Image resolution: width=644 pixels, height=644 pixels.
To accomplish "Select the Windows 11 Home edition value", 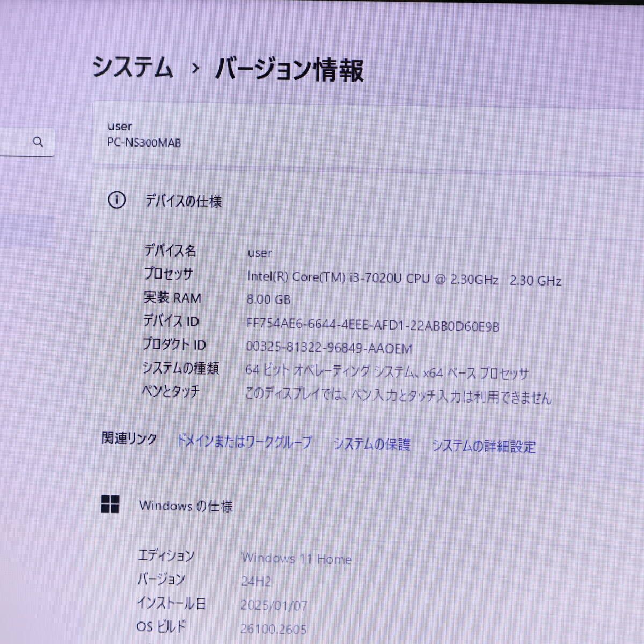I will click(x=297, y=559).
